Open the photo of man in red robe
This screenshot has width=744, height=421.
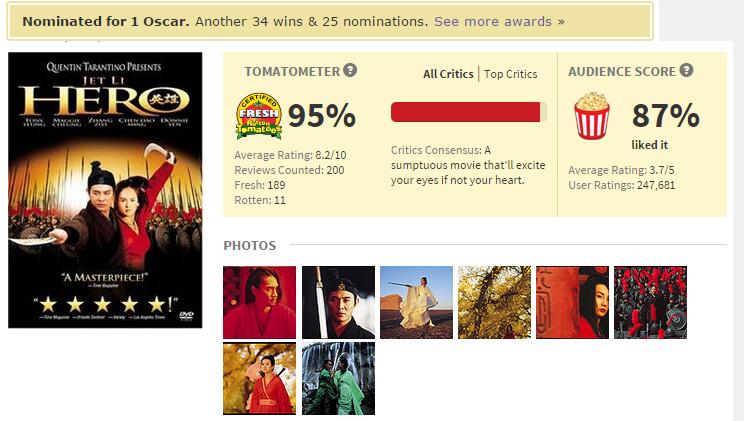tap(260, 302)
